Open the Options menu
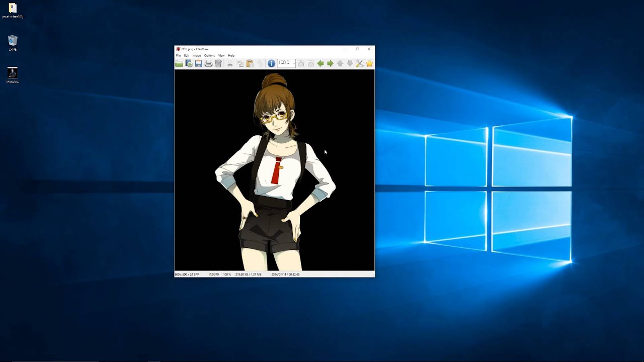Viewport: 644px width, 362px height. point(209,56)
